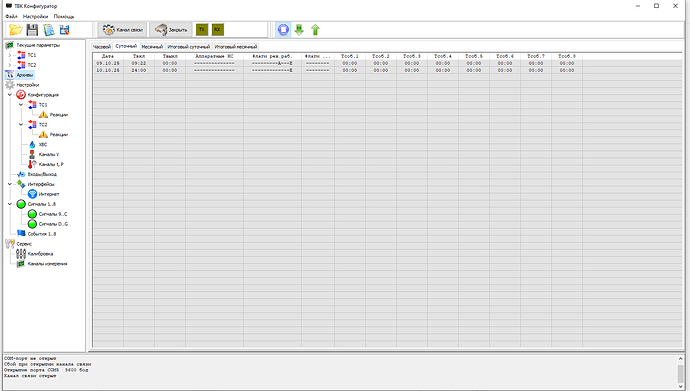The height and width of the screenshot is (391, 690).
Task: Click the save-with-pencil toolbar icon
Action: click(x=65, y=30)
